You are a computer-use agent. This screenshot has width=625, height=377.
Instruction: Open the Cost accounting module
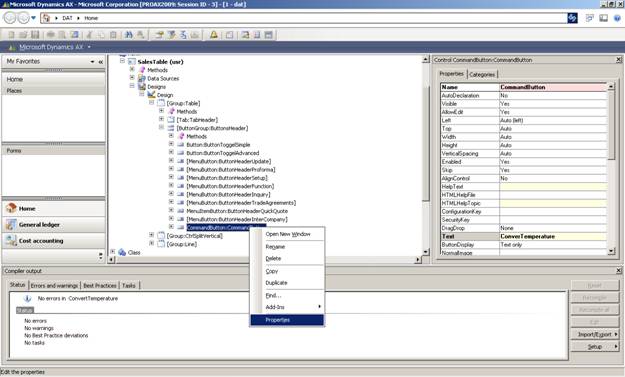(x=53, y=241)
